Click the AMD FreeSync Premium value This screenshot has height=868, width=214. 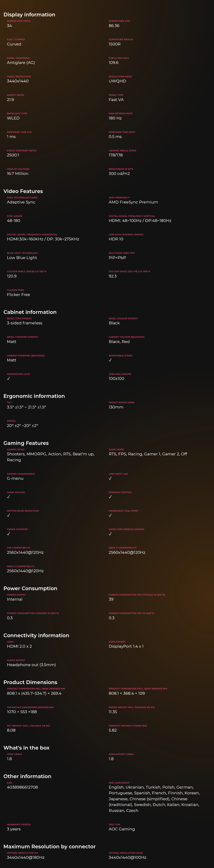click(133, 202)
